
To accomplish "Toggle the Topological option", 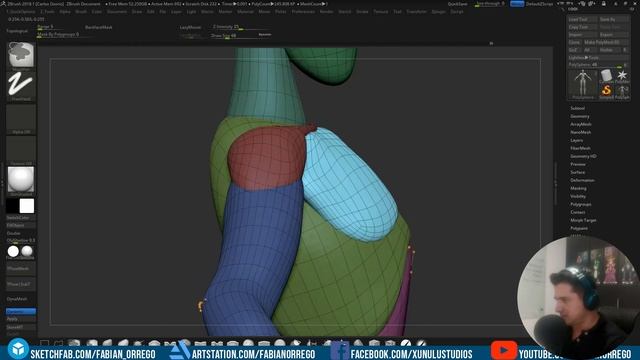I will click(x=17, y=31).
